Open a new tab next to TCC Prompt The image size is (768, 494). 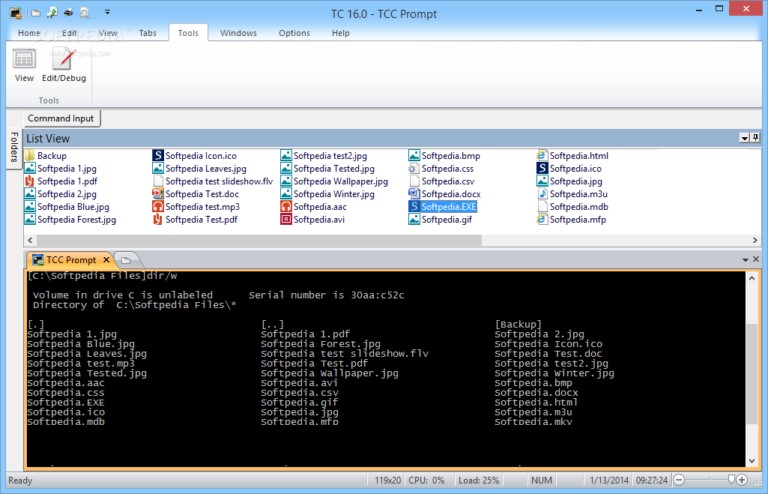point(126,260)
